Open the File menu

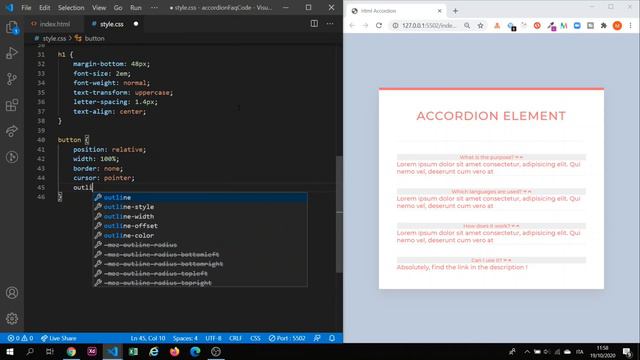26,8
